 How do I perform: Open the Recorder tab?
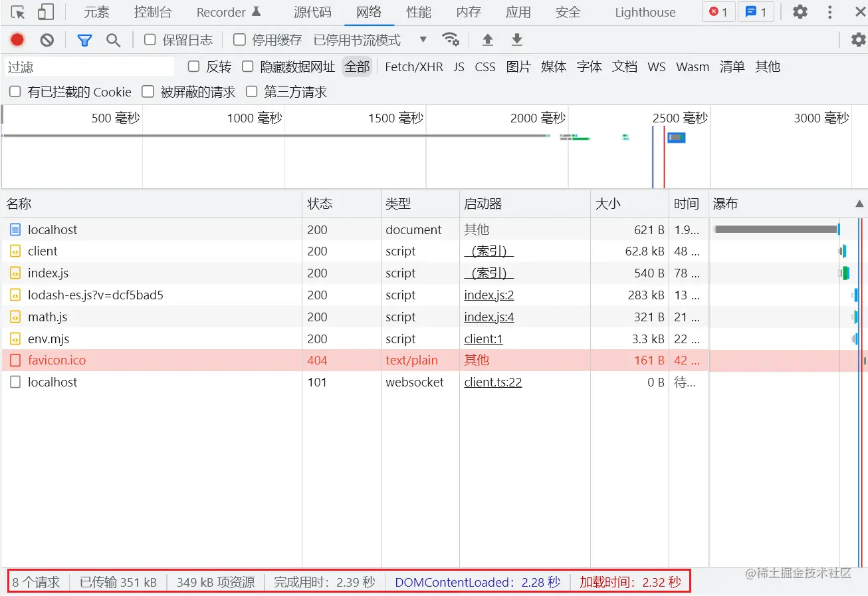pos(229,12)
